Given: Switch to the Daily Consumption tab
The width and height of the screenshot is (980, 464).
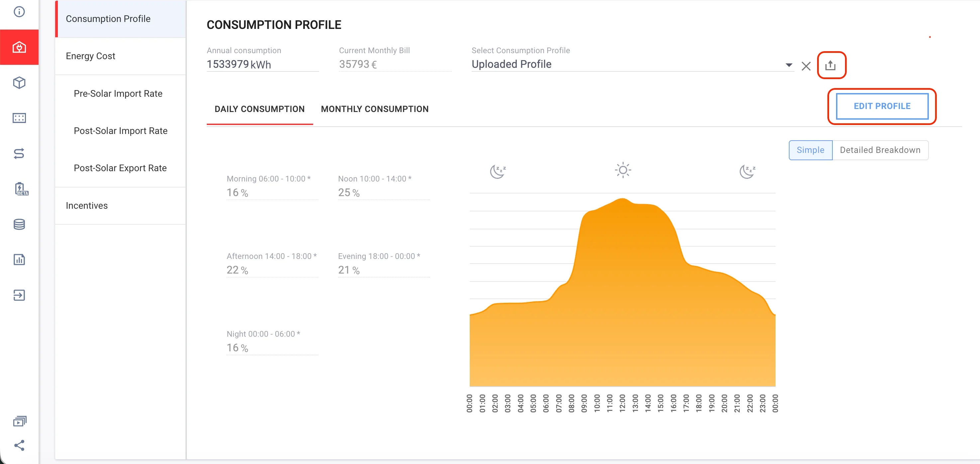Looking at the screenshot, I should point(259,109).
